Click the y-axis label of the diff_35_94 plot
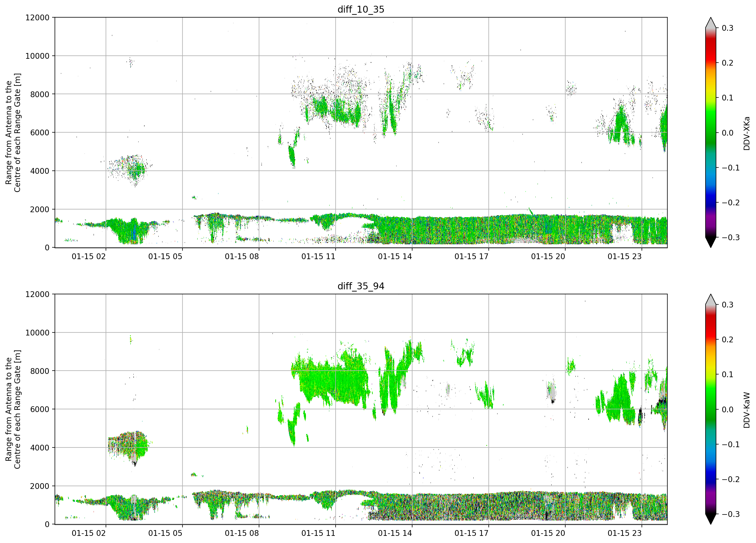 13,409
